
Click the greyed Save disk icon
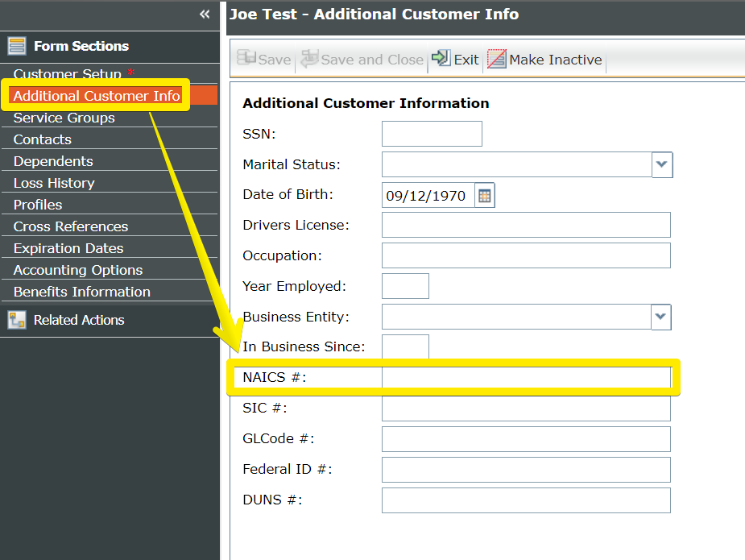[x=246, y=59]
